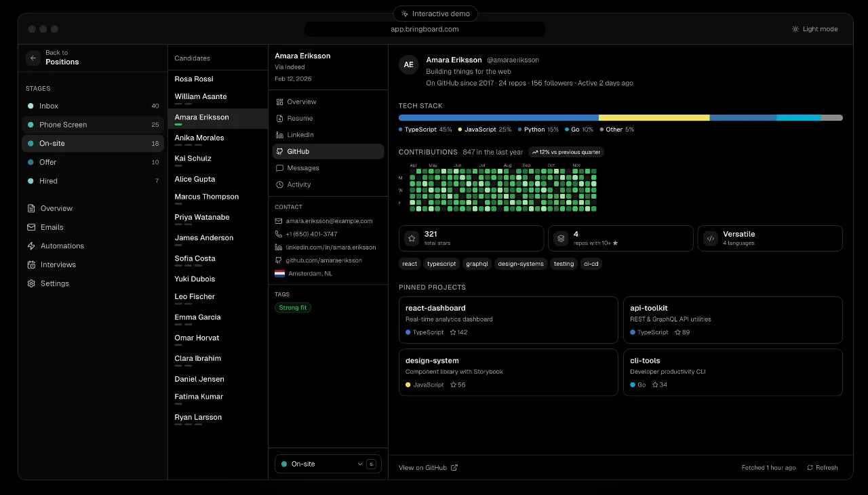Click the Interviews calendar icon
This screenshot has height=495, width=868.
[31, 264]
